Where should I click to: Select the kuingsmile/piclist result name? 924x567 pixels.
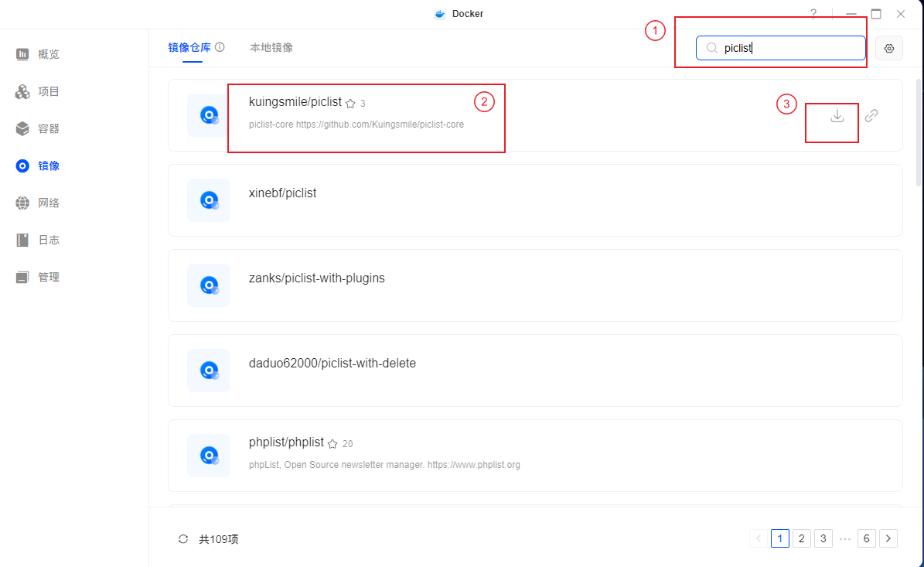[x=295, y=102]
